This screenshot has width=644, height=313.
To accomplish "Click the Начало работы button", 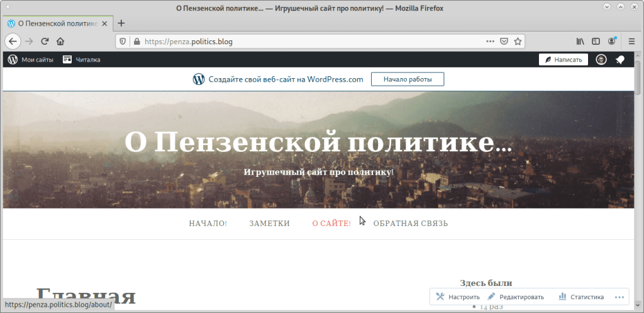I will (x=407, y=79).
